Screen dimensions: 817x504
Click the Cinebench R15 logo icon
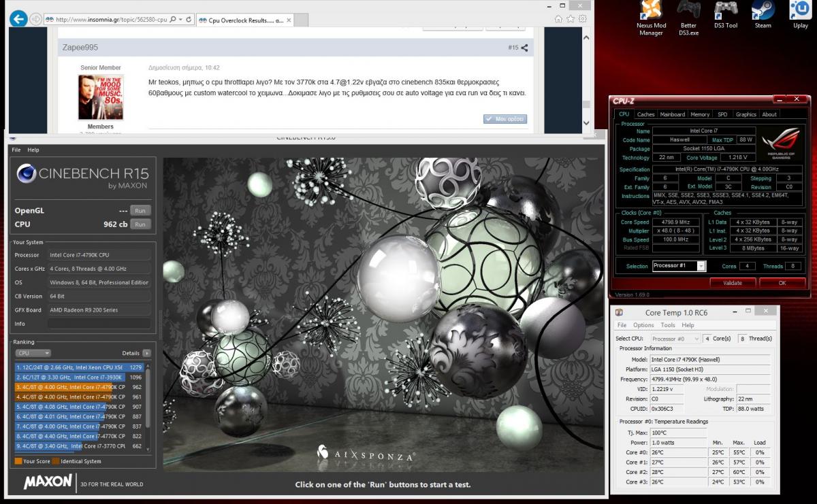(26, 174)
